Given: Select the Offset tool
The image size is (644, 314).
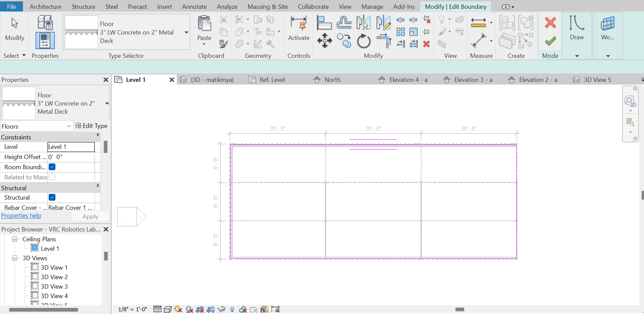Looking at the screenshot, I should 344,23.
